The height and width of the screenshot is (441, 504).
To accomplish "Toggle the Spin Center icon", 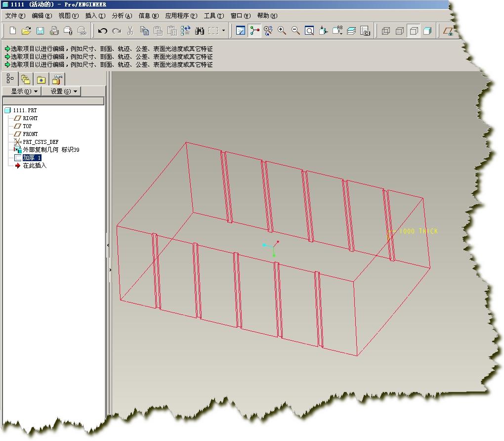I will coord(254,31).
